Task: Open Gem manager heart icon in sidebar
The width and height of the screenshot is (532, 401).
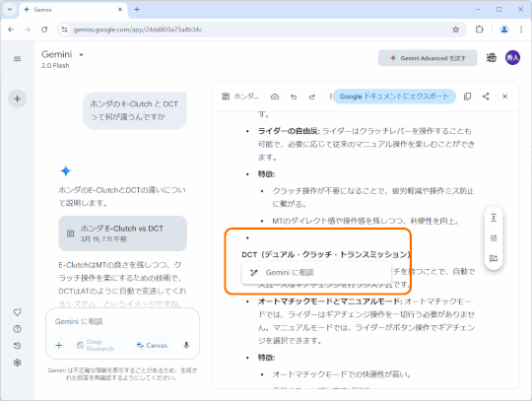Action: 18,312
